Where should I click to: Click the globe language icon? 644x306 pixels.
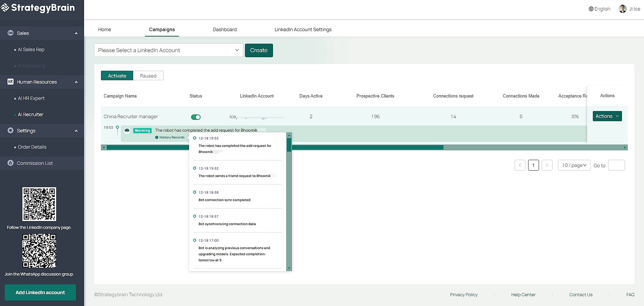591,9
